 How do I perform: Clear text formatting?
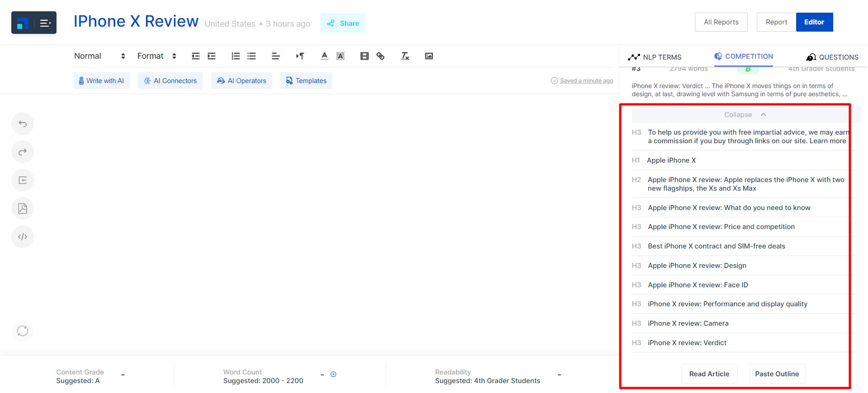point(405,56)
